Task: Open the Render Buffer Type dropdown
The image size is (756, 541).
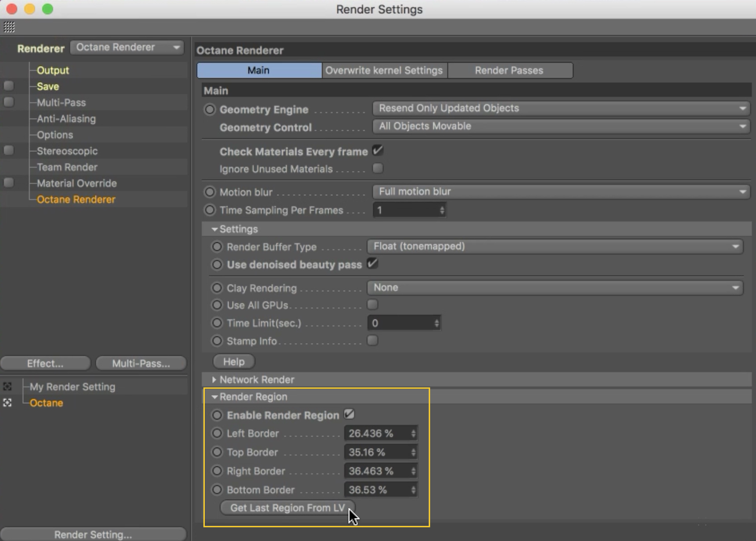Action: click(555, 246)
